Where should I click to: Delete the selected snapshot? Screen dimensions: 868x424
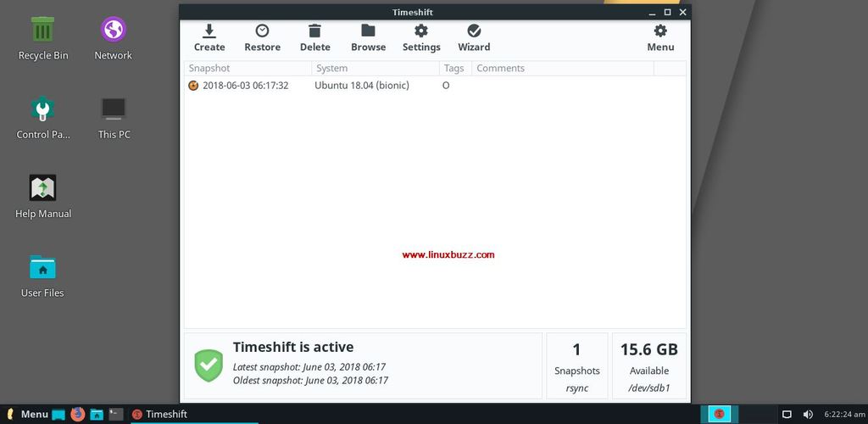coord(315,38)
